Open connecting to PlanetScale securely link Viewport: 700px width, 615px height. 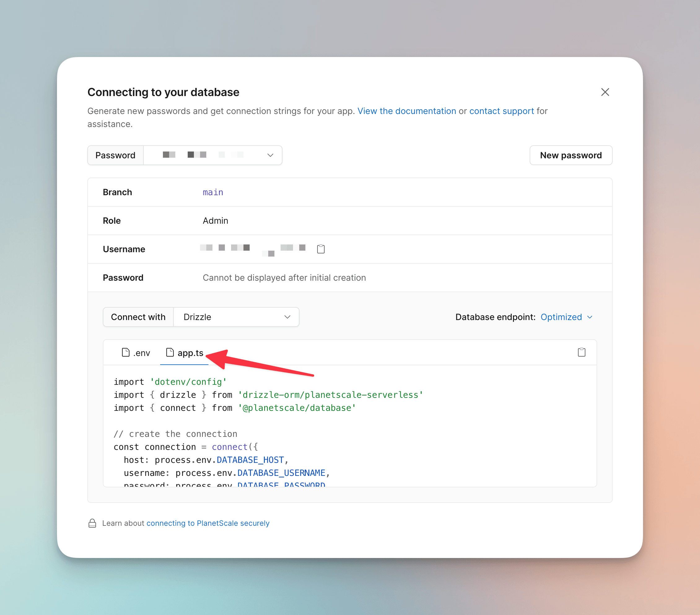point(208,523)
